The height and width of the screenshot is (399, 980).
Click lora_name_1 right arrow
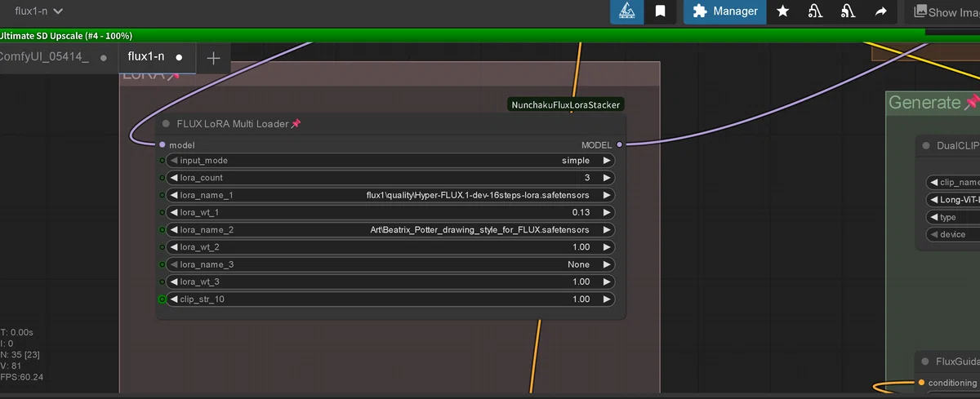(607, 195)
